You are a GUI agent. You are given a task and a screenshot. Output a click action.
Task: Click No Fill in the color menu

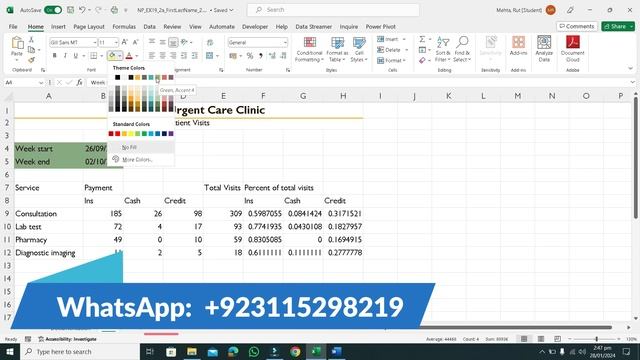(x=141, y=147)
